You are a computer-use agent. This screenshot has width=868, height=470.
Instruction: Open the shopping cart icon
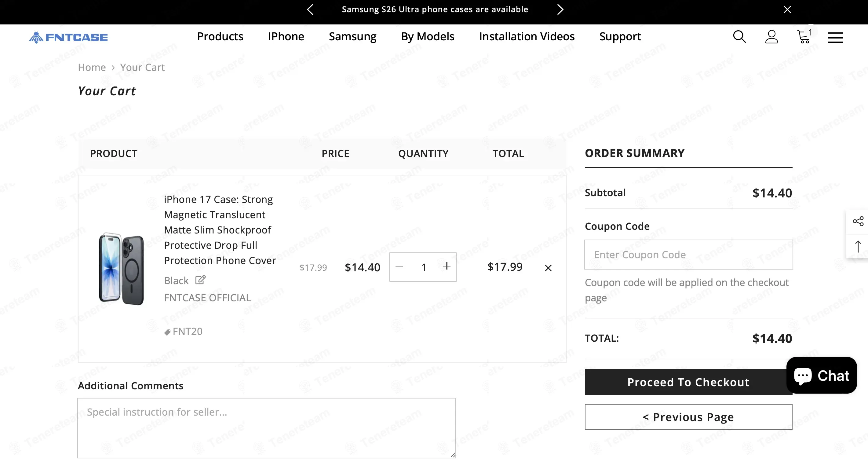(804, 37)
